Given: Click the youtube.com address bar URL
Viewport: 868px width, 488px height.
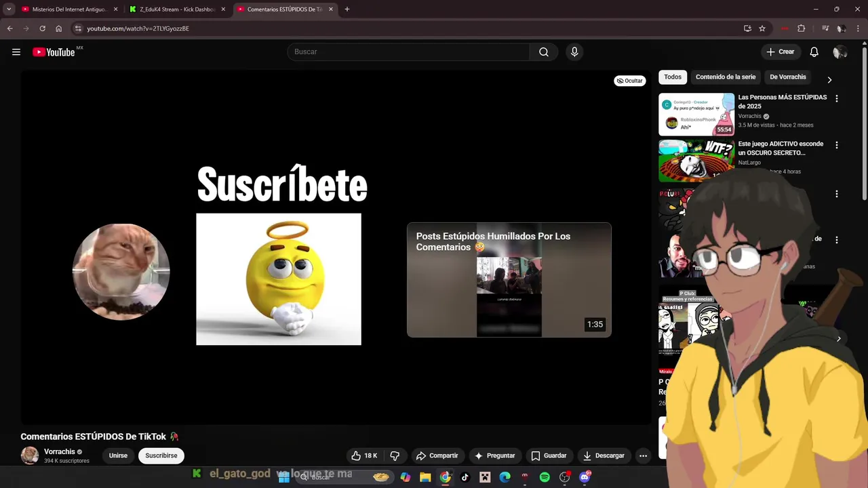Looking at the screenshot, I should (x=138, y=28).
